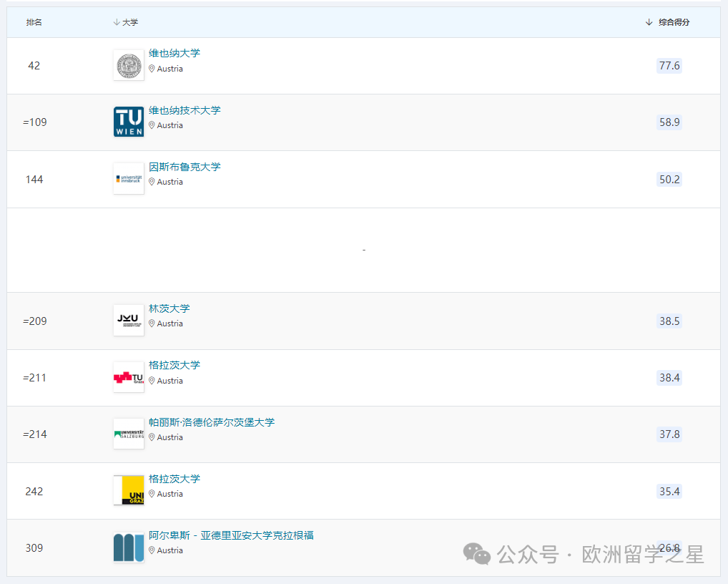Image resolution: width=728 pixels, height=584 pixels.
Task: Click location pin under 因斯布鲁克大学
Action: (x=152, y=182)
